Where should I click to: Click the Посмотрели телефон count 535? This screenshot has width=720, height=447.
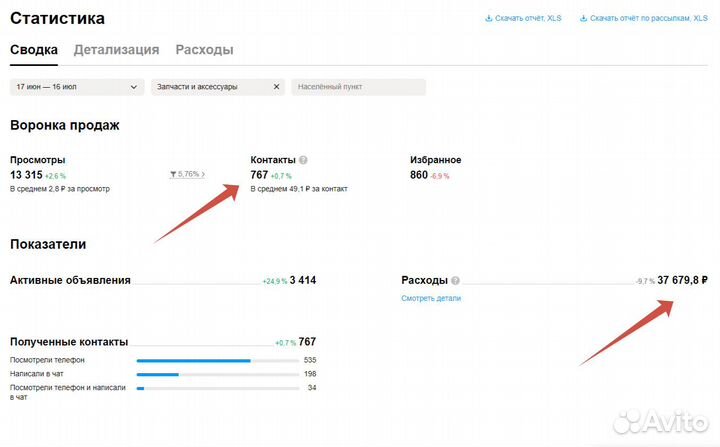[x=310, y=360]
